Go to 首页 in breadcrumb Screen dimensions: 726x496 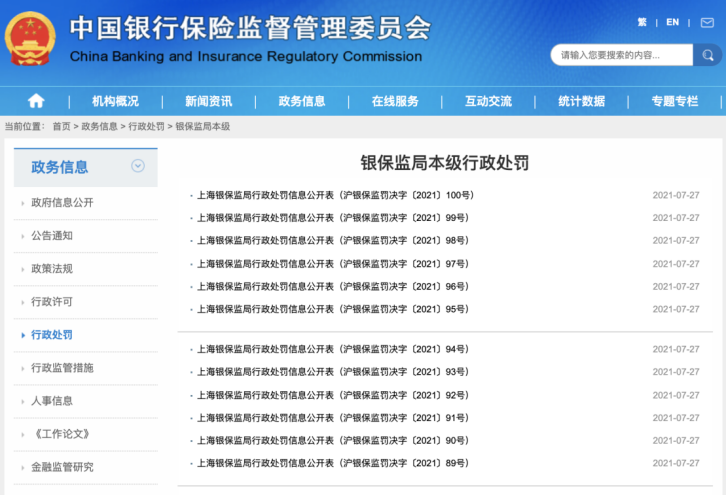point(62,126)
